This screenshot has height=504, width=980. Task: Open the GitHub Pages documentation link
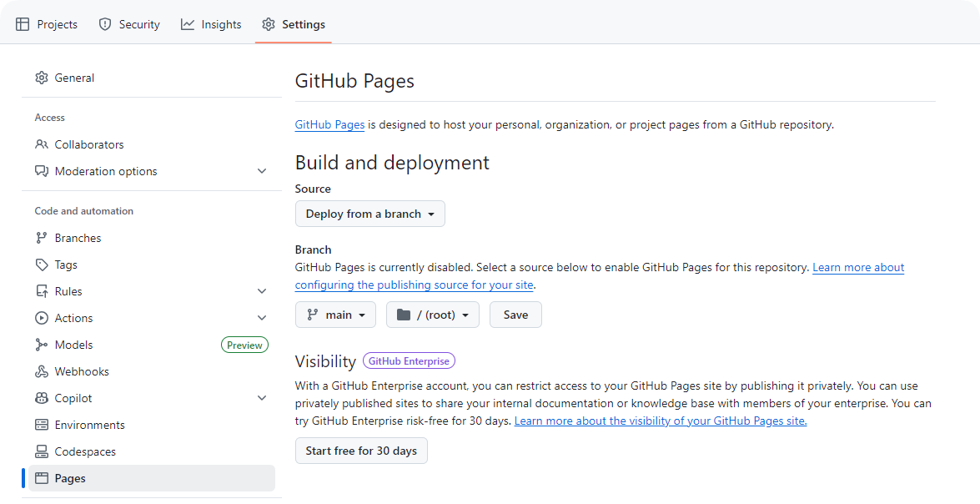pos(329,125)
